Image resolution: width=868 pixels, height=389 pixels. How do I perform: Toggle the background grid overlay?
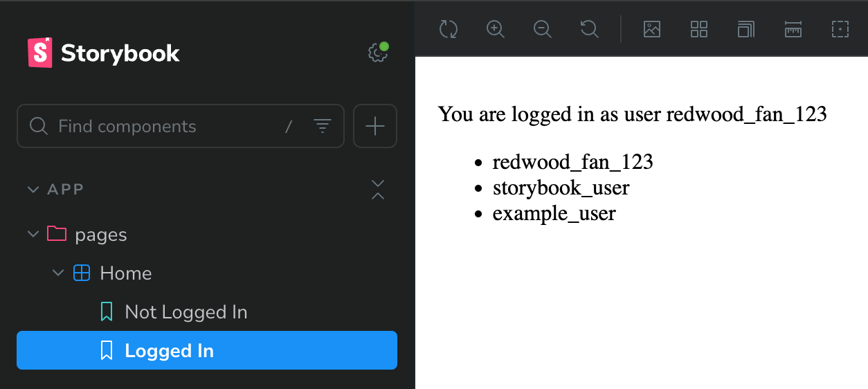[x=699, y=29]
